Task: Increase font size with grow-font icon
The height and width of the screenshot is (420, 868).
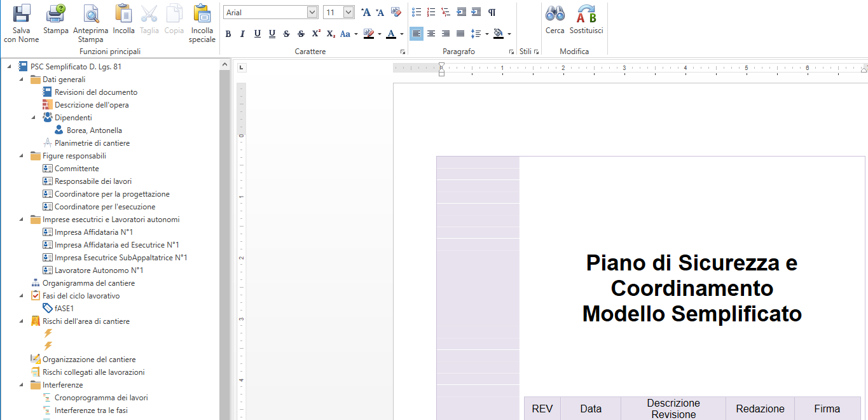Action: (366, 12)
